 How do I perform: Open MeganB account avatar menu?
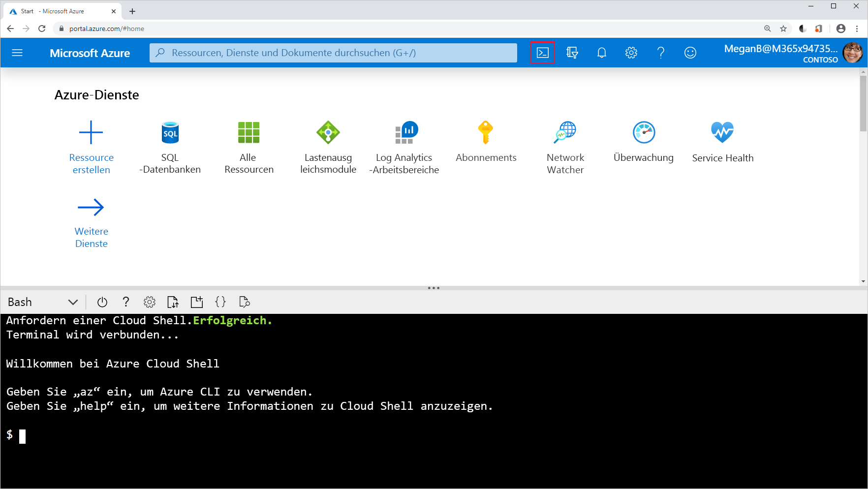(853, 53)
